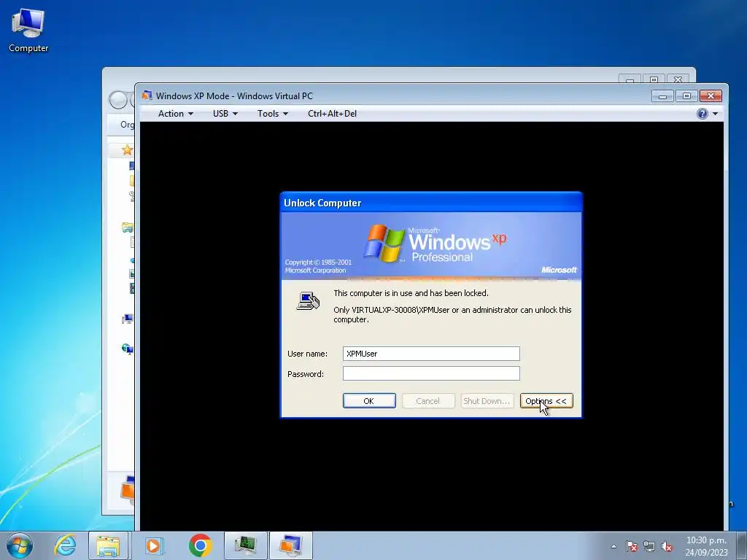Focus the Password field

pyautogui.click(x=431, y=373)
